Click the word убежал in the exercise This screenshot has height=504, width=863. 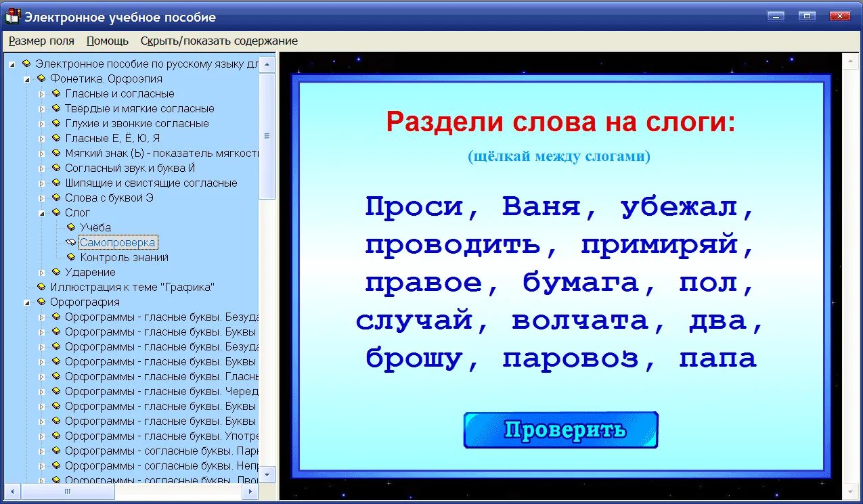[679, 206]
